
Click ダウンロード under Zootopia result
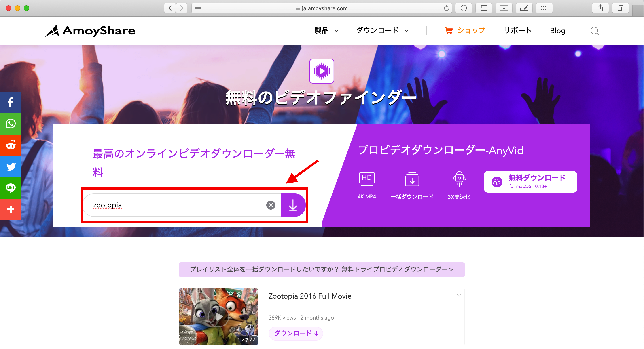[296, 333]
